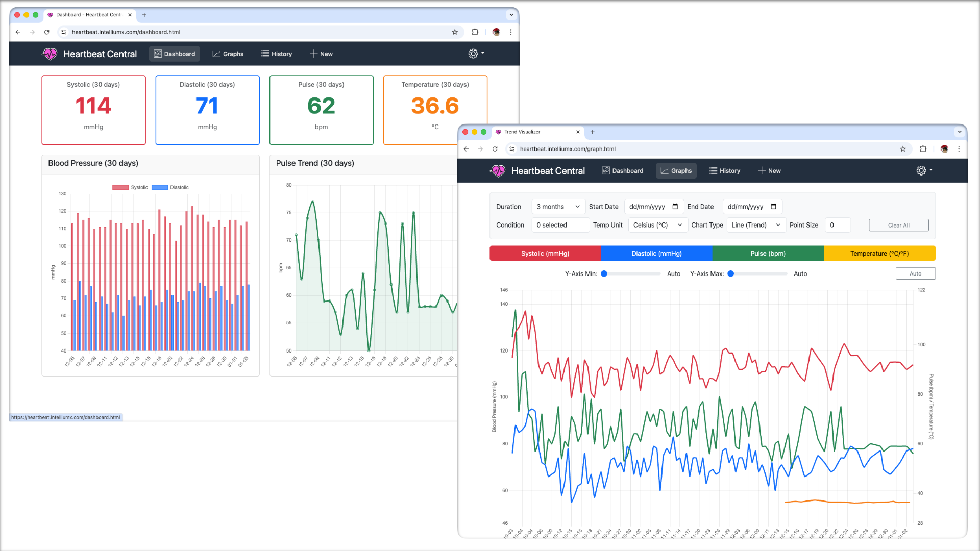980x551 pixels.
Task: Toggle the Systolic legend swatch in the Blood Pressure chart
Action: (x=120, y=187)
